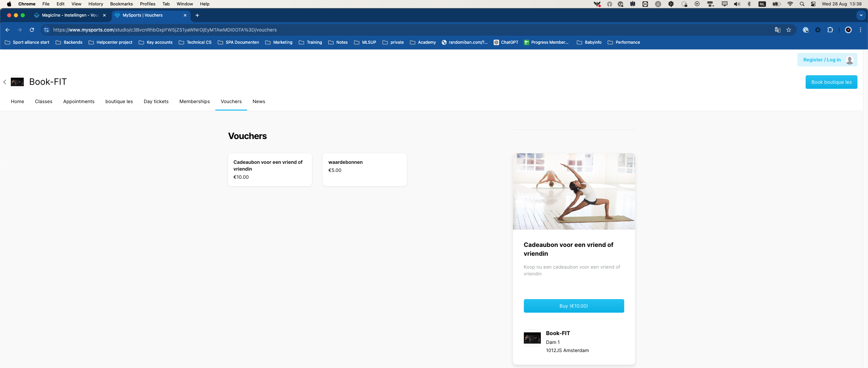Image resolution: width=868 pixels, height=368 pixels.
Task: Open the Sport alliance start bookmark folder
Action: [x=27, y=42]
